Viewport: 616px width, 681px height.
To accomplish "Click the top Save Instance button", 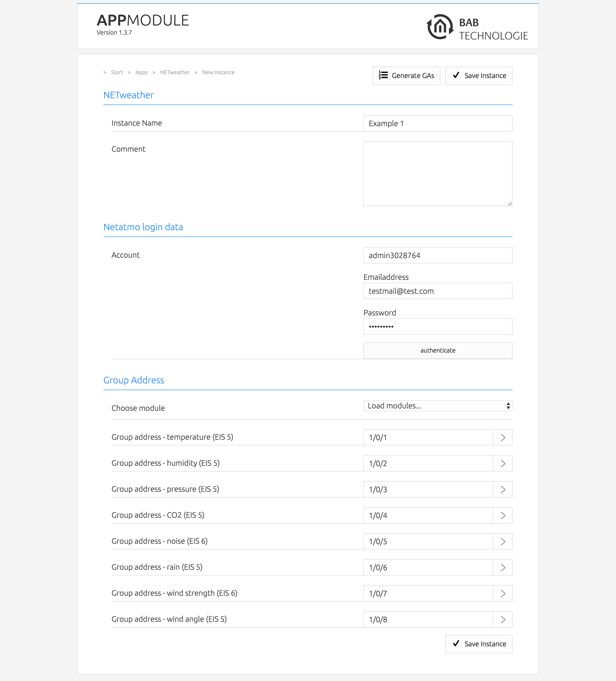I will [x=478, y=76].
